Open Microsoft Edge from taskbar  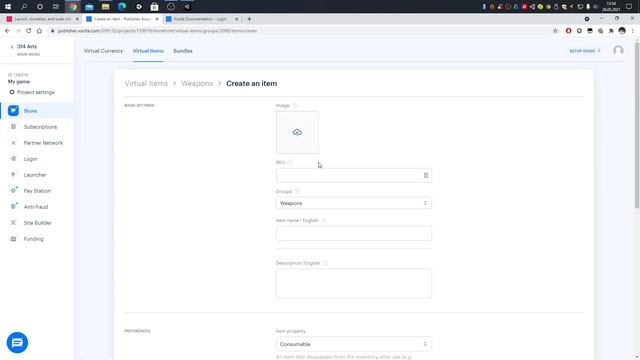click(122, 7)
